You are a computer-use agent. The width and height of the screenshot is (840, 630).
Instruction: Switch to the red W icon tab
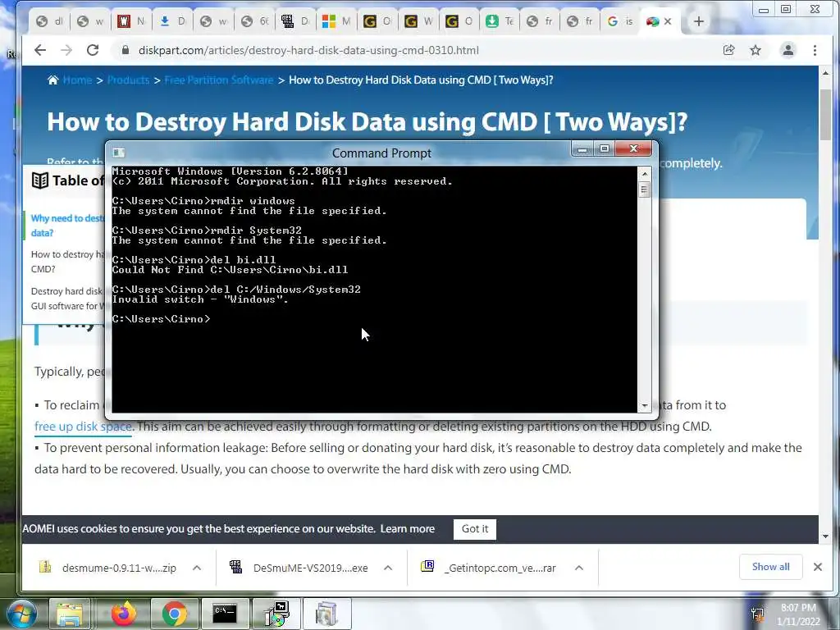131,21
